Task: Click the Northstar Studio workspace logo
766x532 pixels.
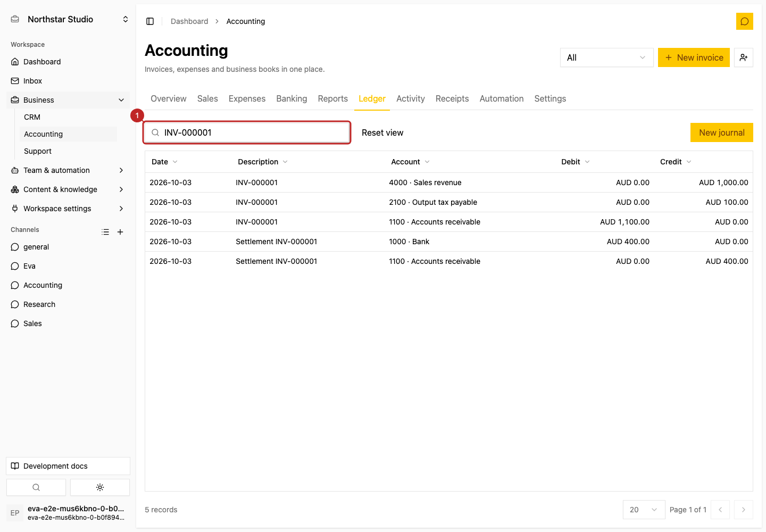Action: tap(15, 19)
